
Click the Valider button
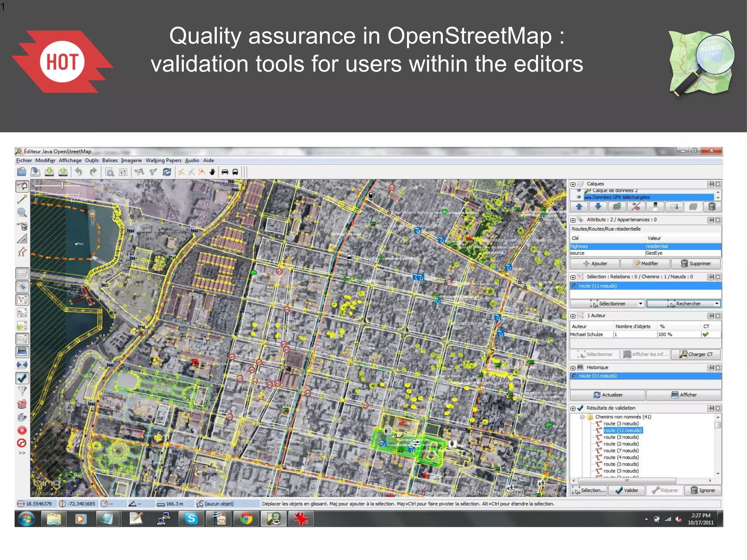click(627, 490)
